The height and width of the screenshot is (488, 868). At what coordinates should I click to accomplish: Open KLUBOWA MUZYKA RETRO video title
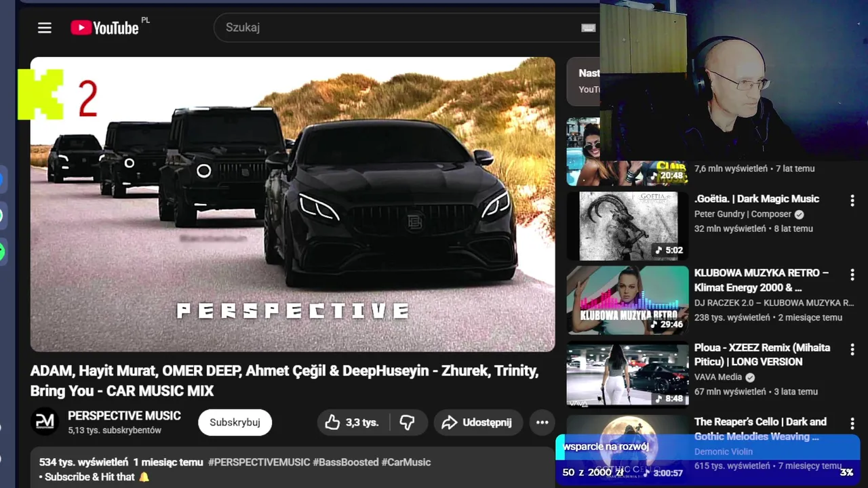[762, 280]
